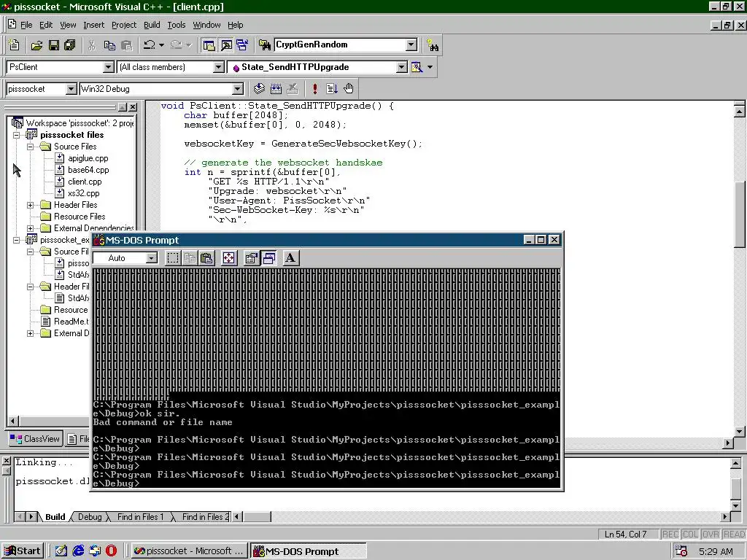The width and height of the screenshot is (747, 560).
Task: Click the Search help icon at toolbar end
Action: (x=433, y=45)
